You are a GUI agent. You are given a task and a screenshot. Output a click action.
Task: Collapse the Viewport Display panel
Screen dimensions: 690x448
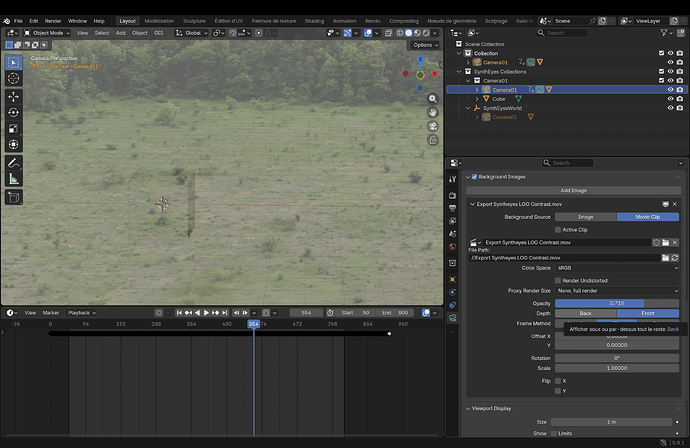tap(468, 408)
